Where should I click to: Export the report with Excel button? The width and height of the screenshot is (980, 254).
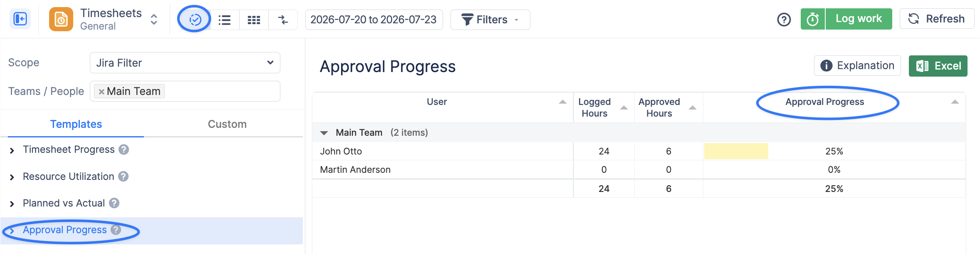click(938, 66)
